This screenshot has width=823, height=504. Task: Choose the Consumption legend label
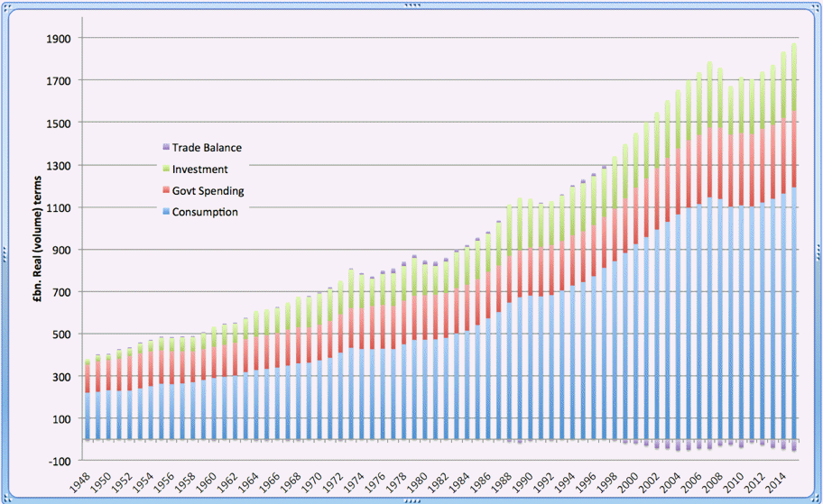pos(205,212)
